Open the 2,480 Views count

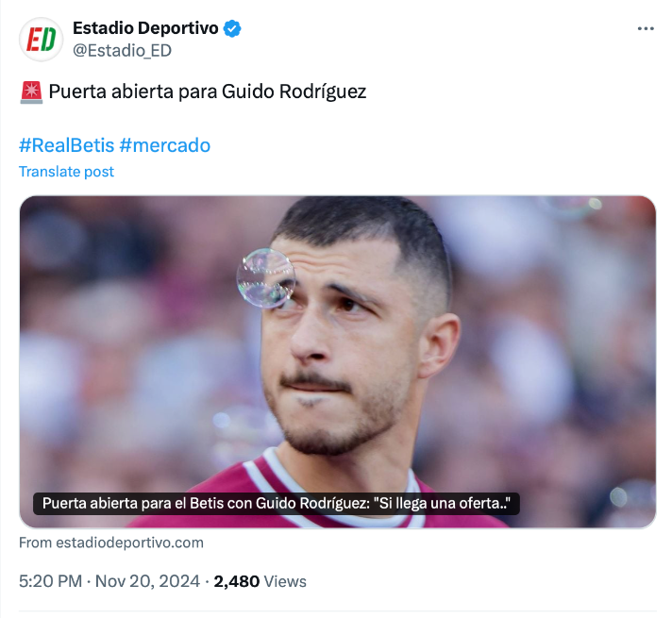click(x=260, y=581)
